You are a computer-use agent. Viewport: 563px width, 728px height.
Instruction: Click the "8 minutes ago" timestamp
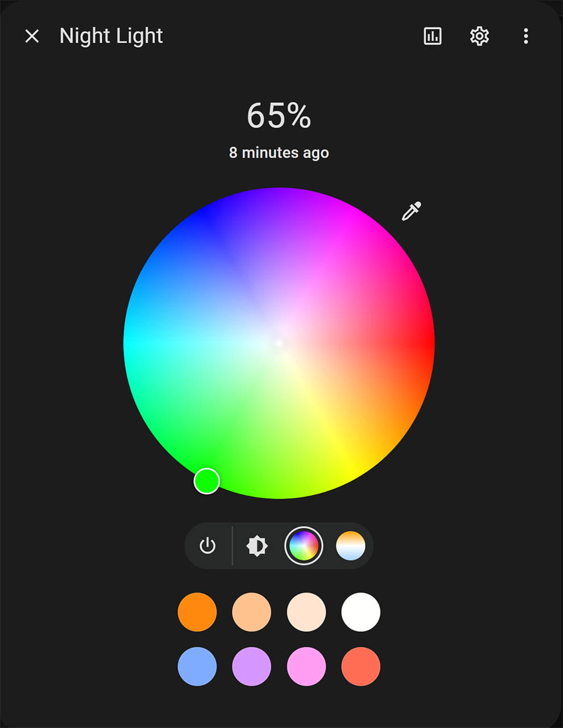pyautogui.click(x=279, y=152)
